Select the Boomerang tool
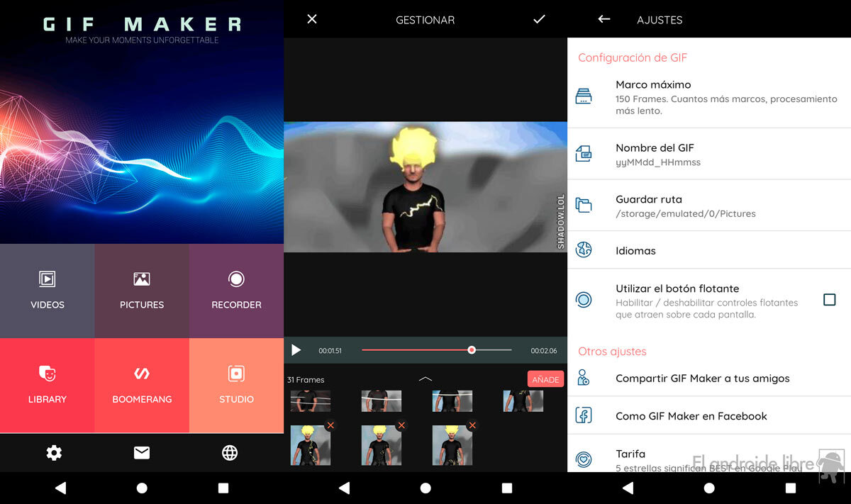Image resolution: width=851 pixels, height=504 pixels. click(142, 385)
